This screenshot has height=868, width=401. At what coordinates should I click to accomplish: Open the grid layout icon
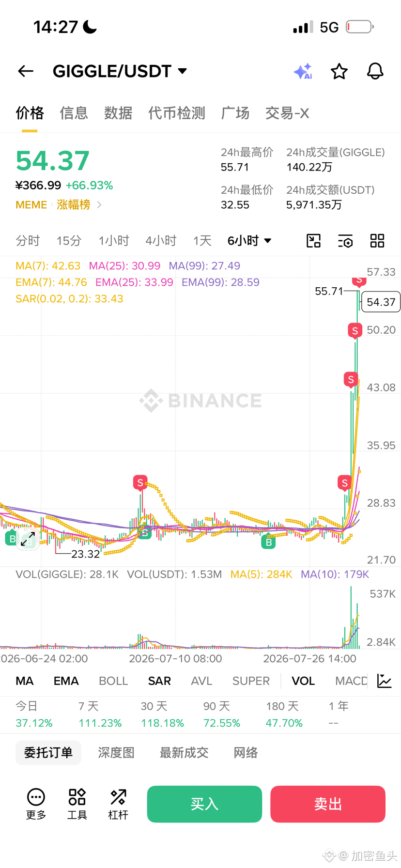coord(377,241)
